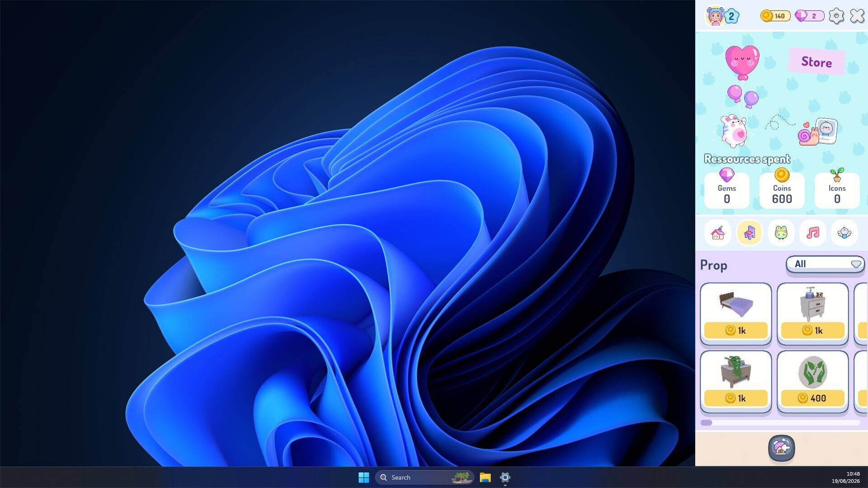
Task: Buy the bed for 1k coins
Action: tap(736, 330)
